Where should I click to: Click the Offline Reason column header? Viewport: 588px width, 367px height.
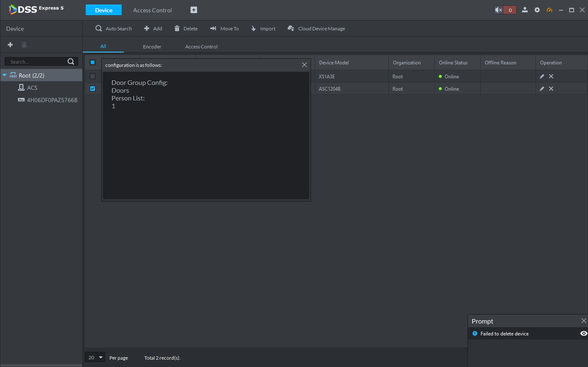[x=508, y=62]
